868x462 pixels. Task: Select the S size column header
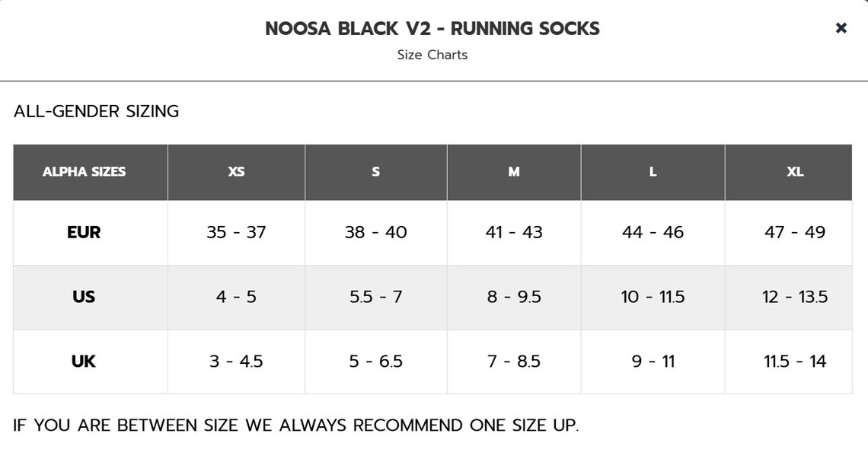pos(375,172)
